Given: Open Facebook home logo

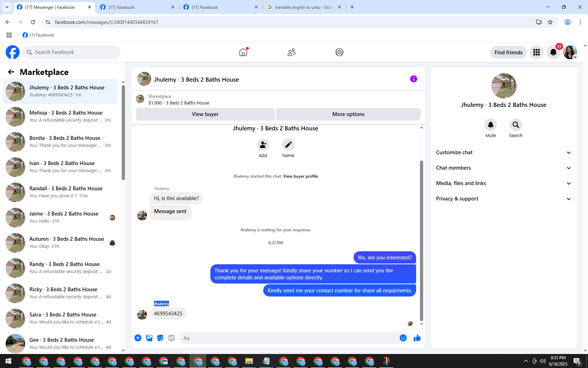Looking at the screenshot, I should pyautogui.click(x=13, y=52).
